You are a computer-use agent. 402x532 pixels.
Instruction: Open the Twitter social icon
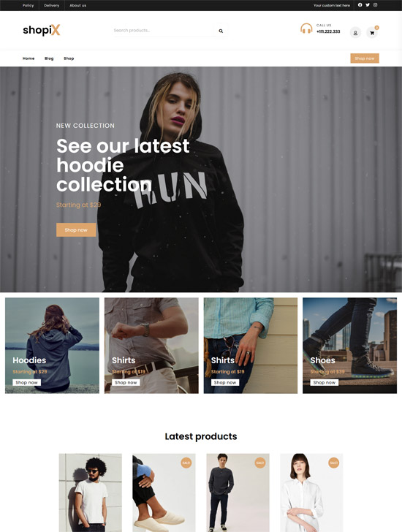click(x=368, y=5)
